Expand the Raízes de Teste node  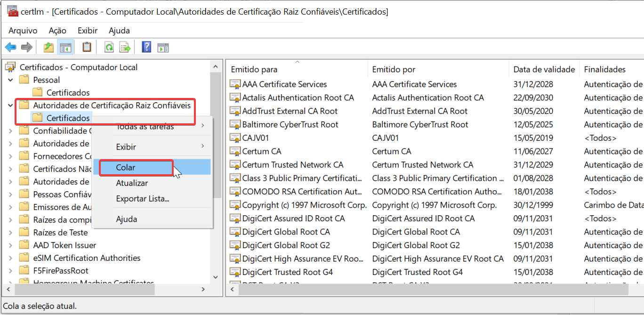[10, 233]
